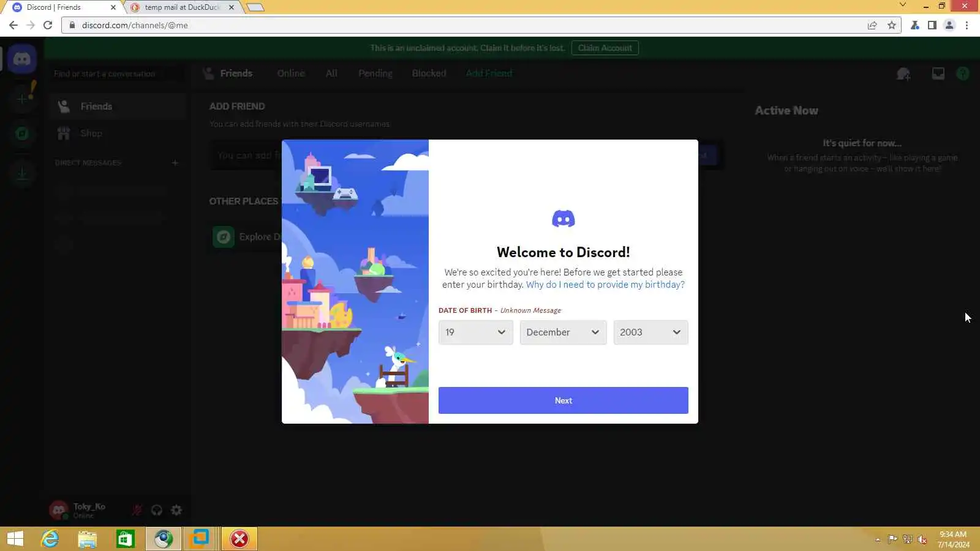Screen dimensions: 980x551
Task: Open the Windows Start menu
Action: 15,539
